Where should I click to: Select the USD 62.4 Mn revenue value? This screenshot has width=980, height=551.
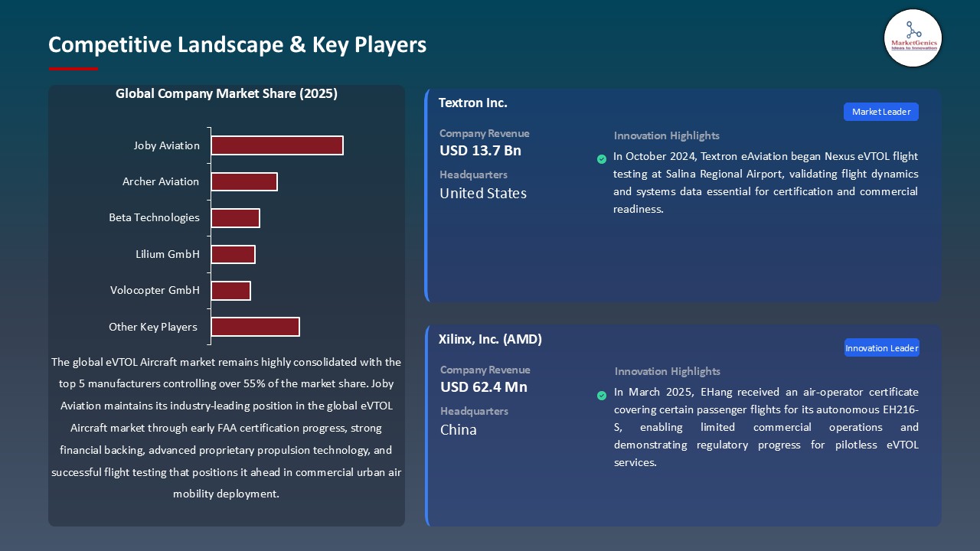483,387
